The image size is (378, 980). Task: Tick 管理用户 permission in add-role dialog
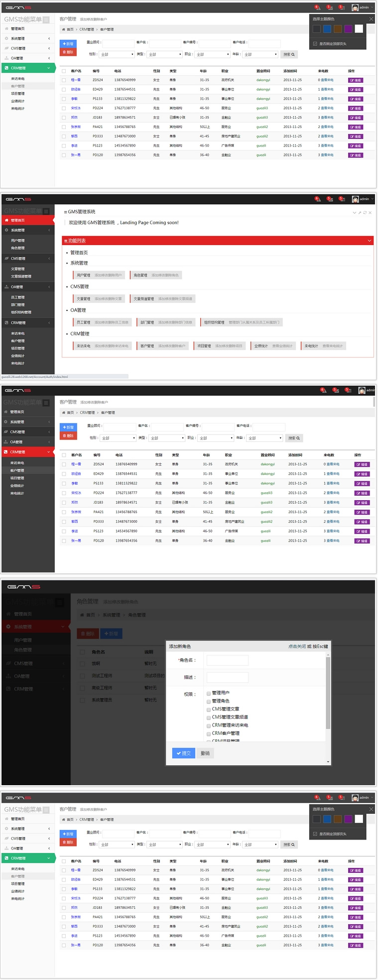pos(209,693)
